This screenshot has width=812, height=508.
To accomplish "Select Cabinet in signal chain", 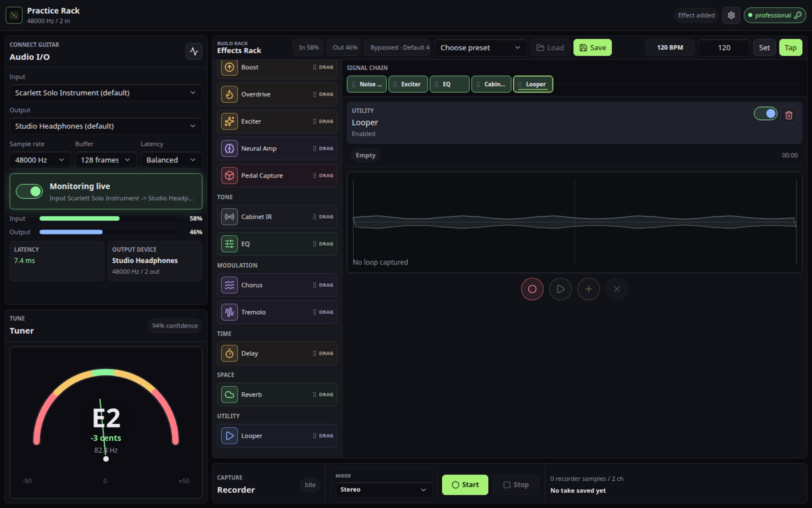I will pos(491,84).
